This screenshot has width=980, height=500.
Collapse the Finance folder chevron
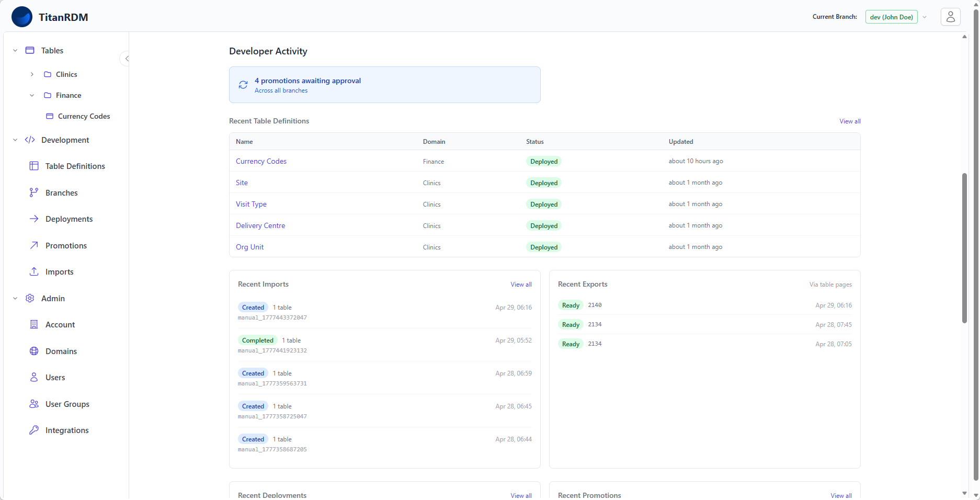pyautogui.click(x=32, y=95)
